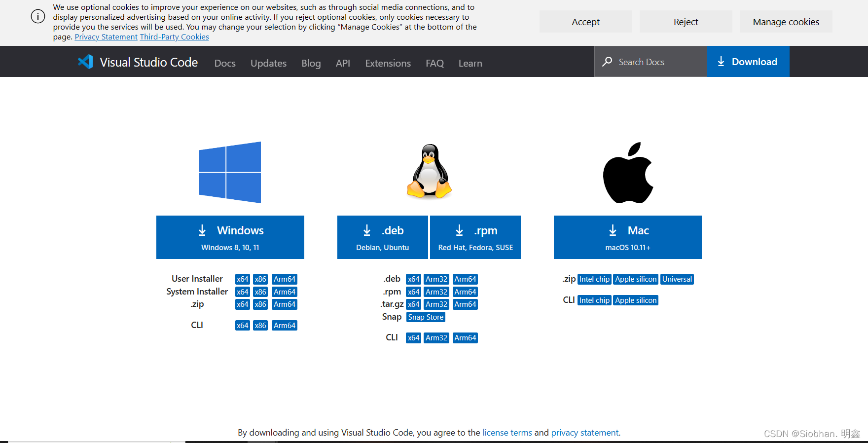The height and width of the screenshot is (443, 868).
Task: Open the Learn navigation item
Action: click(x=470, y=63)
